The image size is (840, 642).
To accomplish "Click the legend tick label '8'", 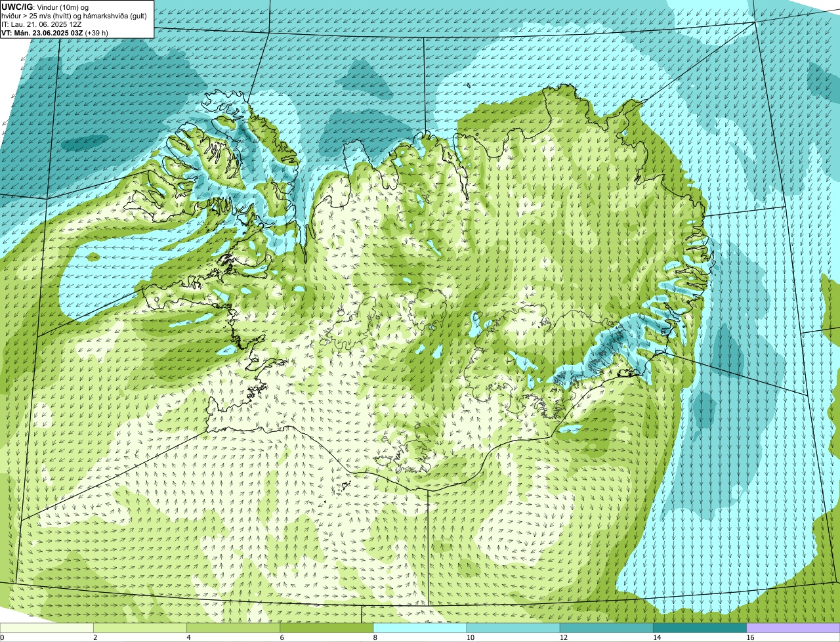I will (375, 637).
